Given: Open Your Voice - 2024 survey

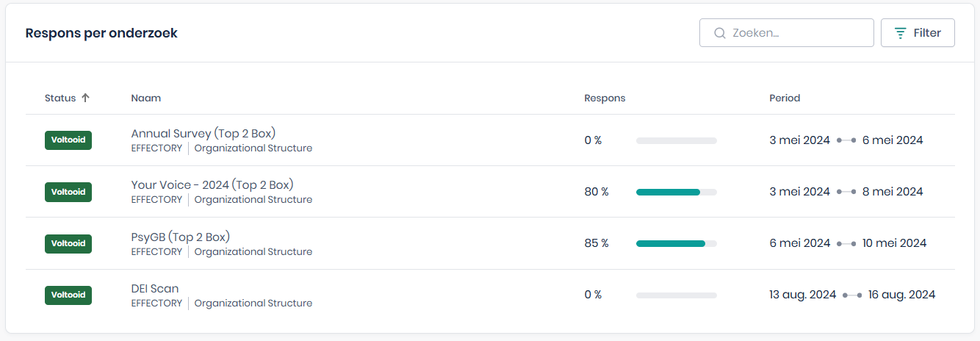Looking at the screenshot, I should click(212, 184).
